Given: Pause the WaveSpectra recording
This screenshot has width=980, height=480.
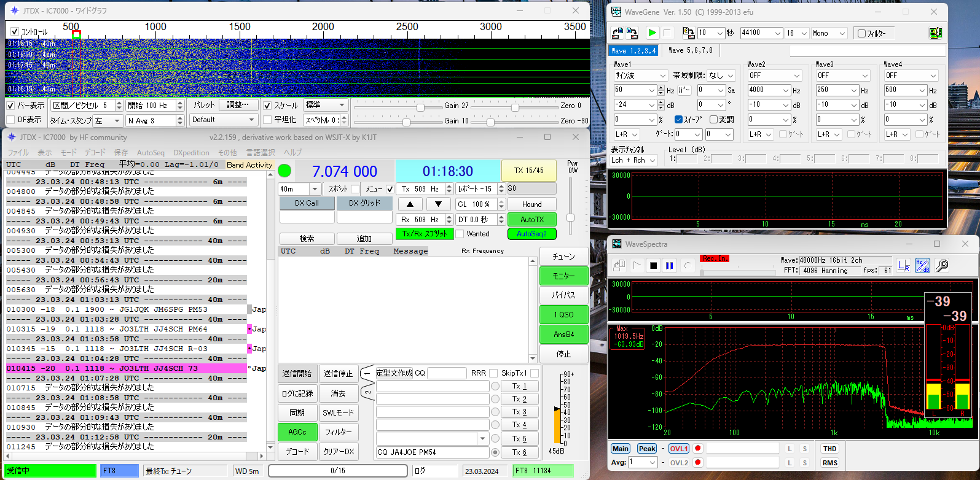Looking at the screenshot, I should [x=670, y=266].
